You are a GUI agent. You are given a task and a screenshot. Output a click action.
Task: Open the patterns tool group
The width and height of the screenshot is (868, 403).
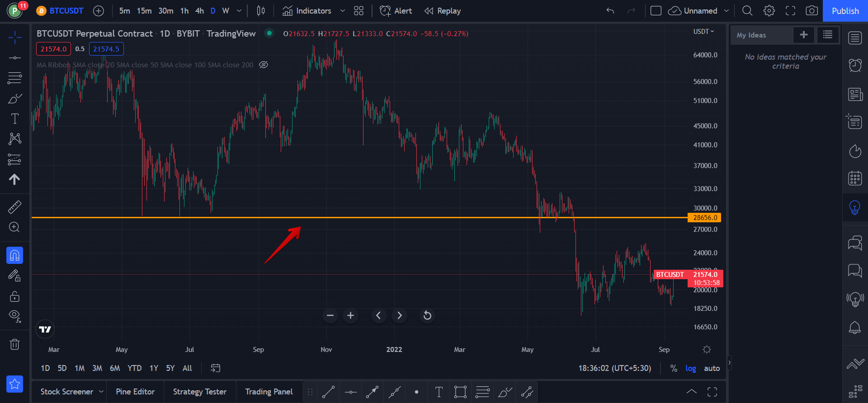14,139
